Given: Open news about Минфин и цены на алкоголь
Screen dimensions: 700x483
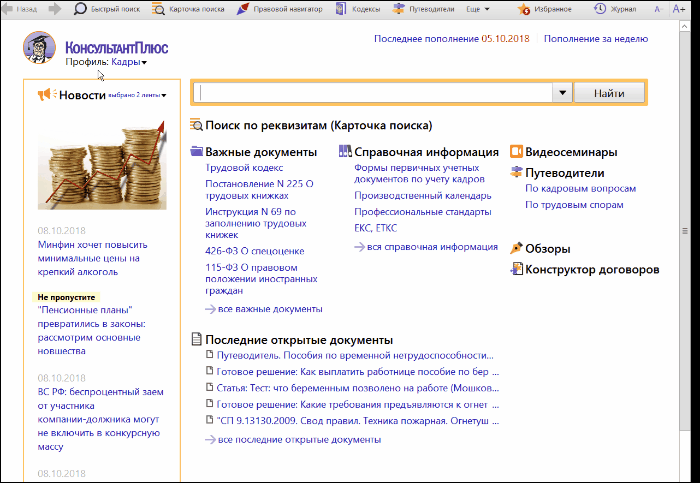Looking at the screenshot, I should (x=92, y=258).
